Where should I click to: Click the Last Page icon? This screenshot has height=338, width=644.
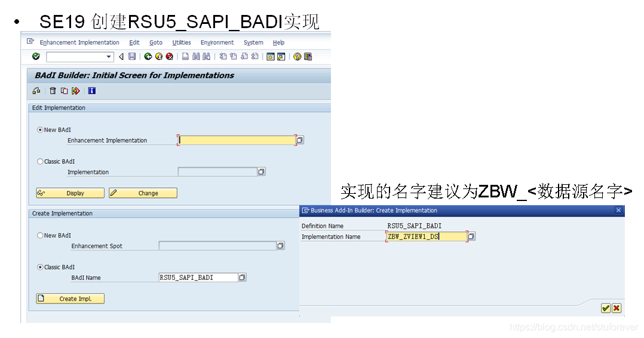click(254, 56)
